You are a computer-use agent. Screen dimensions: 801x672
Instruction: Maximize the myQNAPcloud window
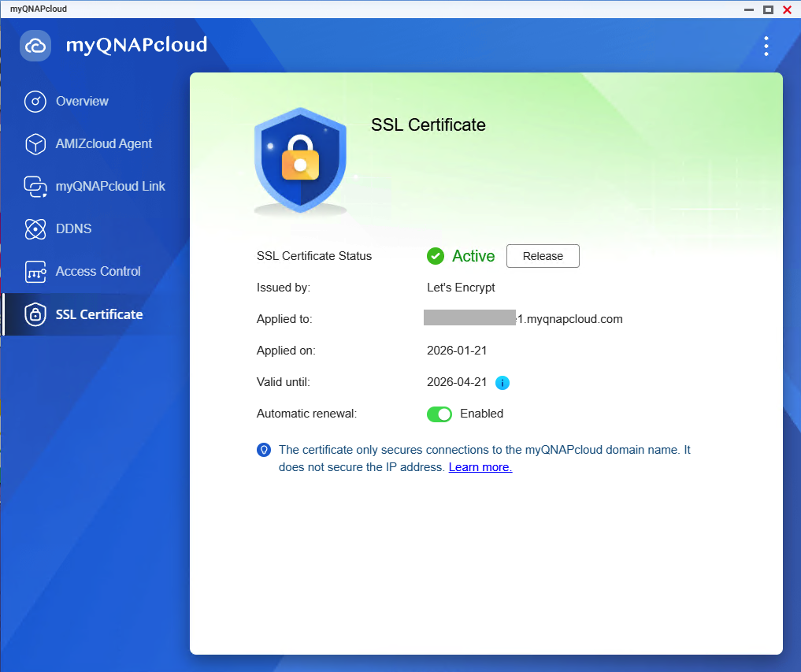coord(768,9)
